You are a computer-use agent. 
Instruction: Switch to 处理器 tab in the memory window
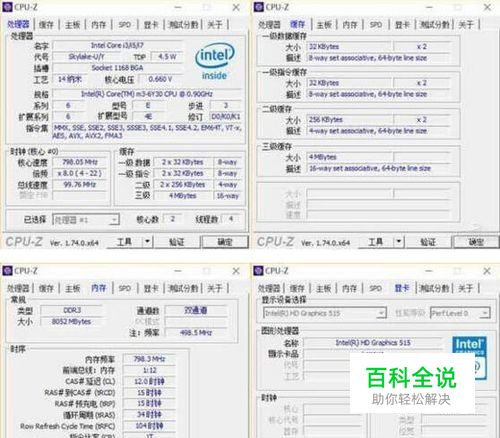tap(18, 288)
